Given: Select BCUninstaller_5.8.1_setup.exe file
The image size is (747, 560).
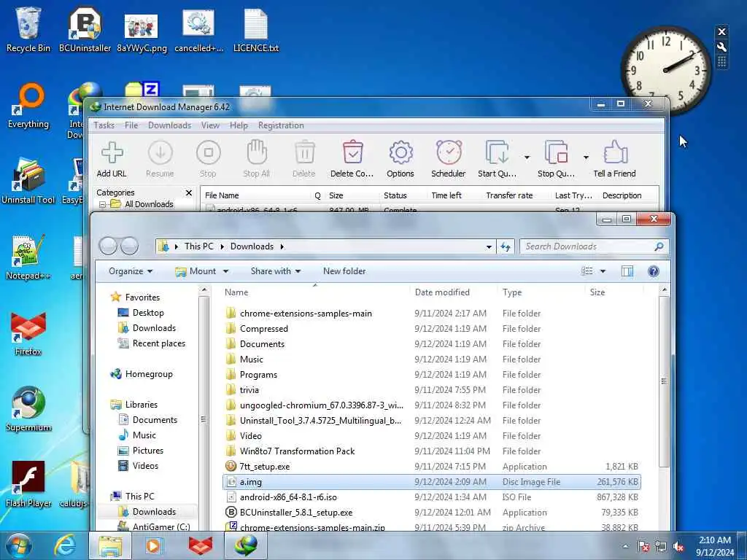Looking at the screenshot, I should pyautogui.click(x=432, y=513).
